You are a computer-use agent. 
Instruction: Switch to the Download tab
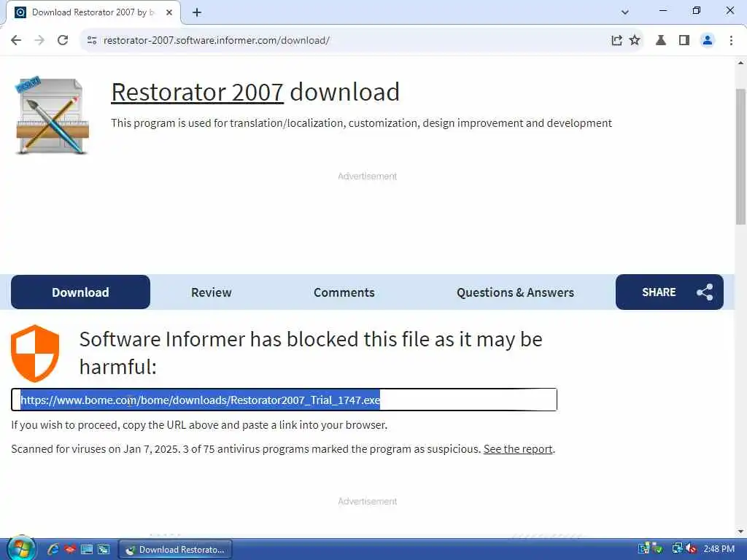(80, 292)
